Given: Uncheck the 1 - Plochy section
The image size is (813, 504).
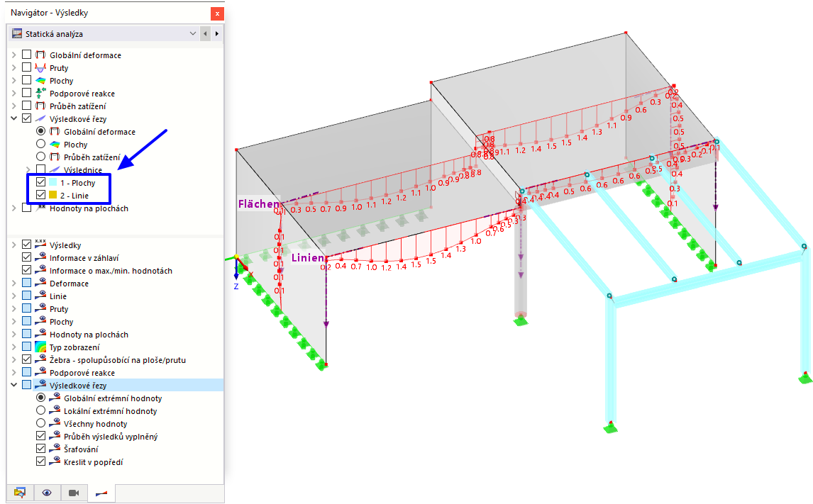Looking at the screenshot, I should pos(41,182).
